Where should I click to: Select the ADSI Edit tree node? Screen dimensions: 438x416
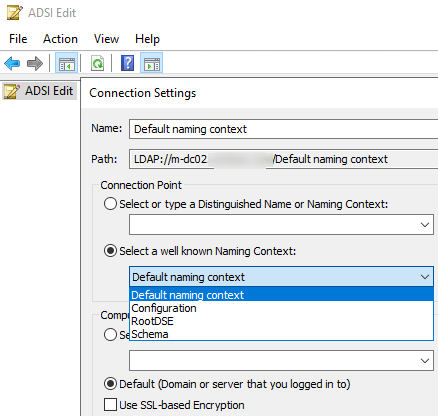coord(40,91)
